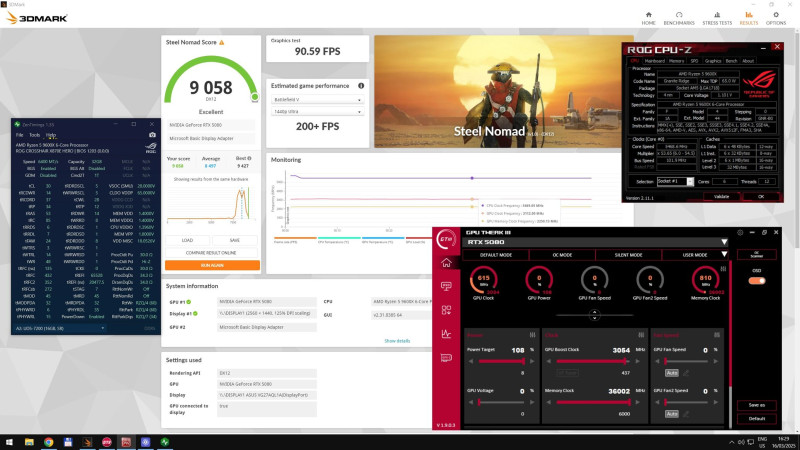Screen dimensions: 800x450
Task: Click the Load button under the score chart
Action: pyautogui.click(x=188, y=240)
